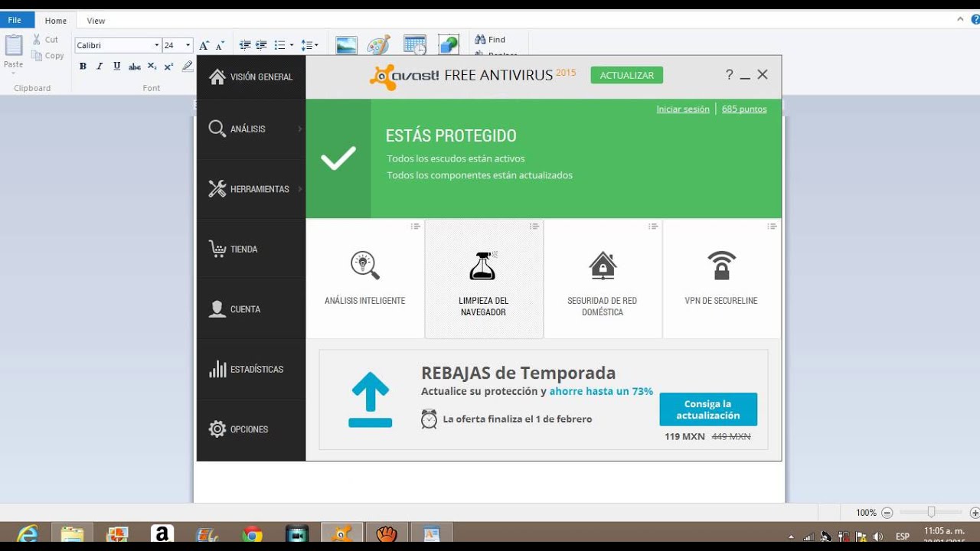Toggle Italic formatting in WordPad
This screenshot has height=551, width=980.
(x=100, y=67)
